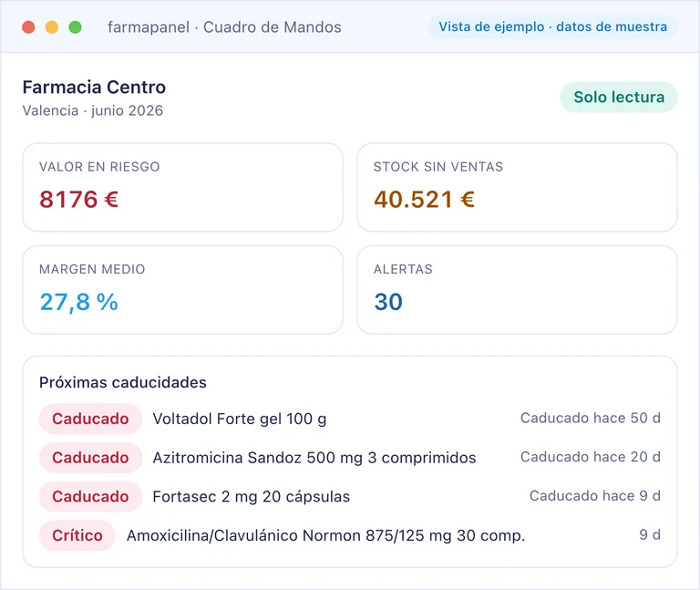Click the 'Valencia · junio 2026' subtitle

pyautogui.click(x=93, y=110)
